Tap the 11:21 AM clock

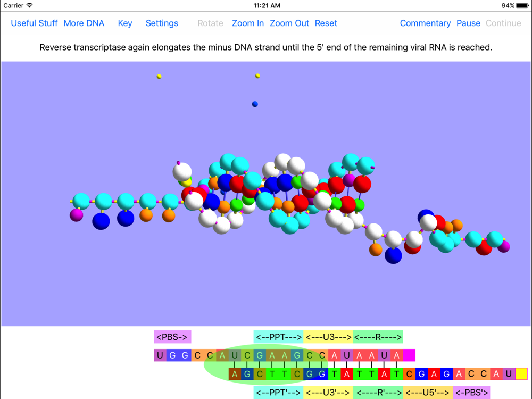pos(267,5)
